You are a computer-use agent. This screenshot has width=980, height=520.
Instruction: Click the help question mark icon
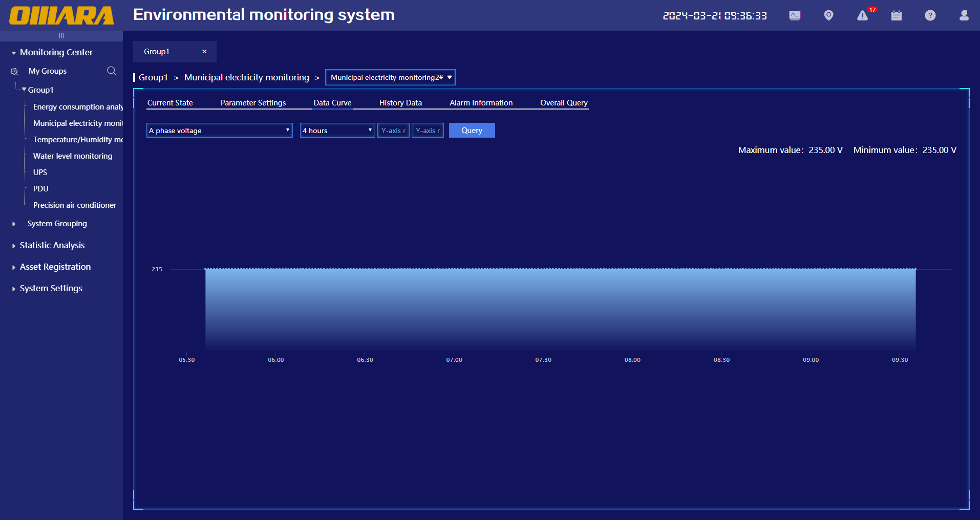[x=930, y=15]
